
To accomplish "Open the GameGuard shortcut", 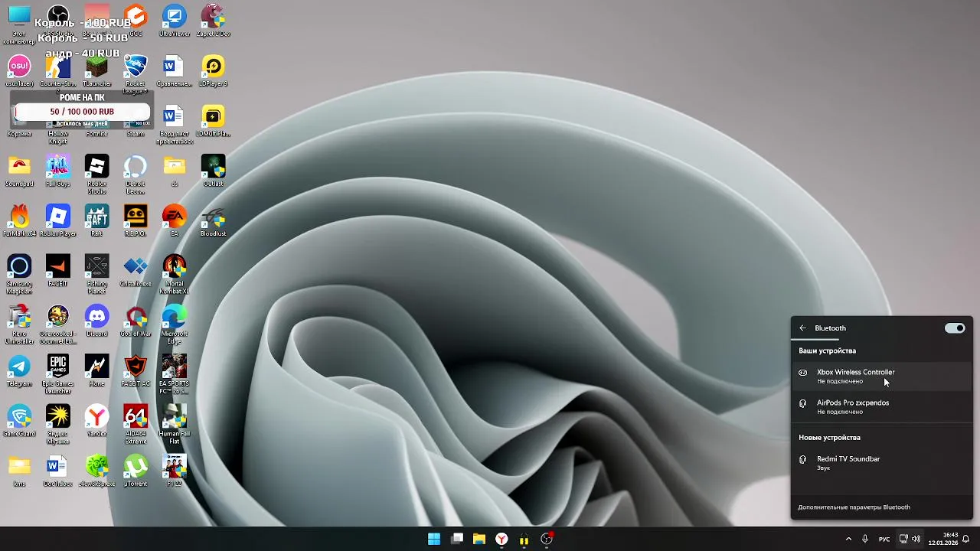I will point(19,421).
